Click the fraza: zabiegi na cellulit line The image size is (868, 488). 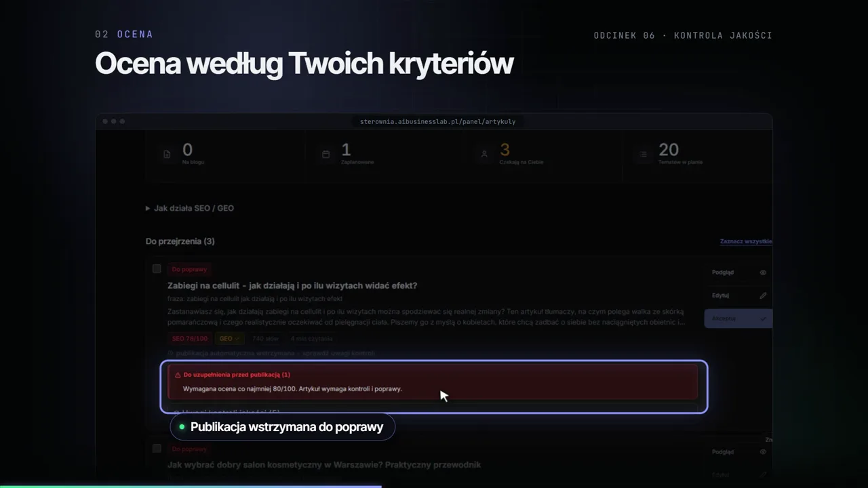255,299
